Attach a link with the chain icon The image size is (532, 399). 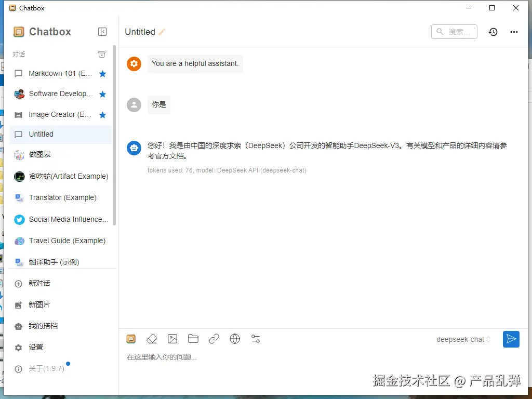click(x=214, y=339)
